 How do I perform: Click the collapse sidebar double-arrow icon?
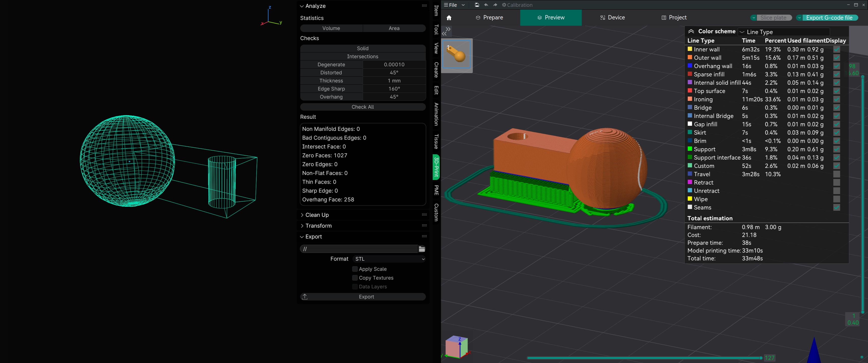point(446,31)
